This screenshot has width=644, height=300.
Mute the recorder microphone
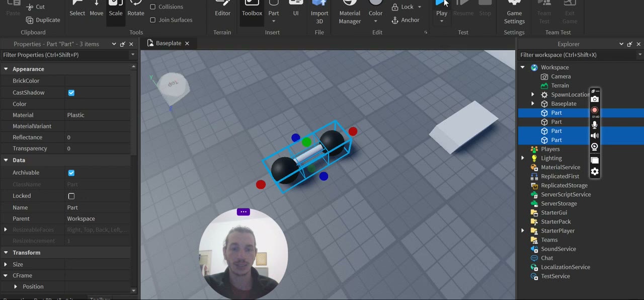coord(595,125)
